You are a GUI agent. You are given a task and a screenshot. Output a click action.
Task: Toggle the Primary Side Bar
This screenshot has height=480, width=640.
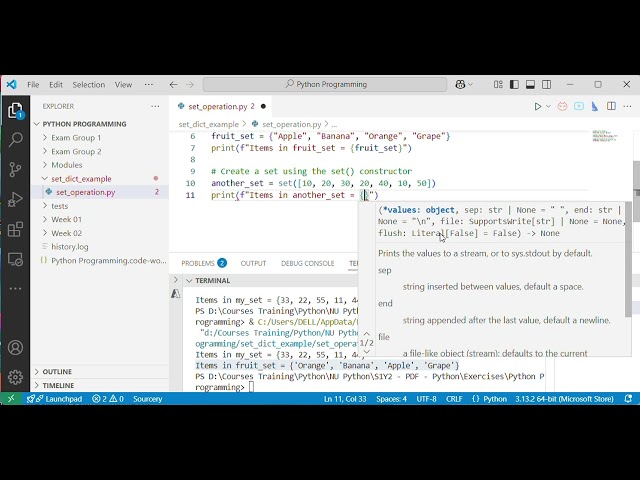click(x=514, y=84)
